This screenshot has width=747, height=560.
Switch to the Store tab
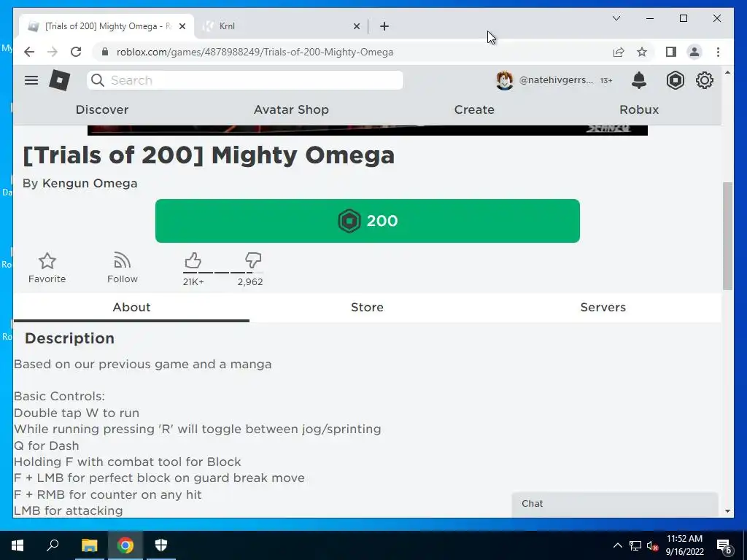click(x=367, y=307)
